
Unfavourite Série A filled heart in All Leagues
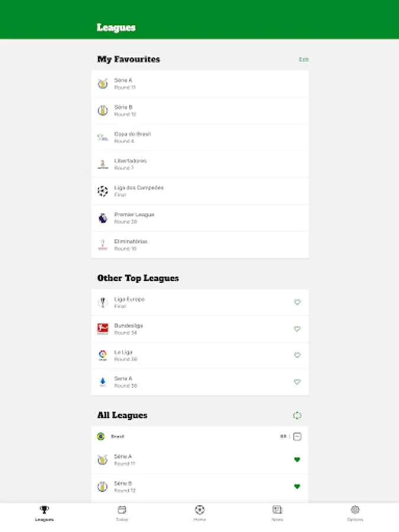click(x=297, y=460)
